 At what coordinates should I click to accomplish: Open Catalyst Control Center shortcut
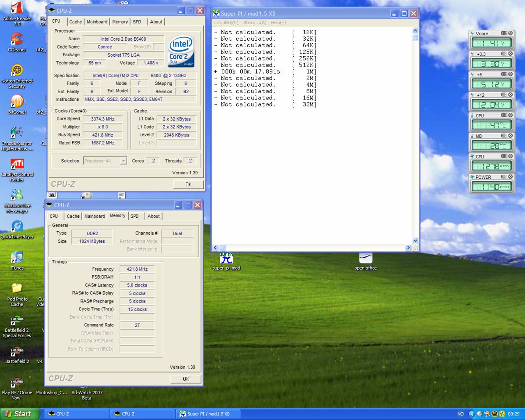coord(17,170)
